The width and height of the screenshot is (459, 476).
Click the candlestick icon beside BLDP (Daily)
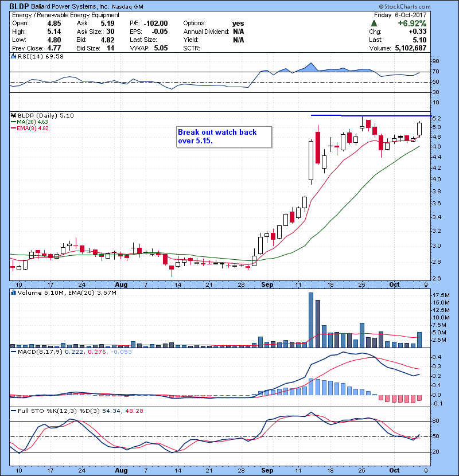pos(13,115)
